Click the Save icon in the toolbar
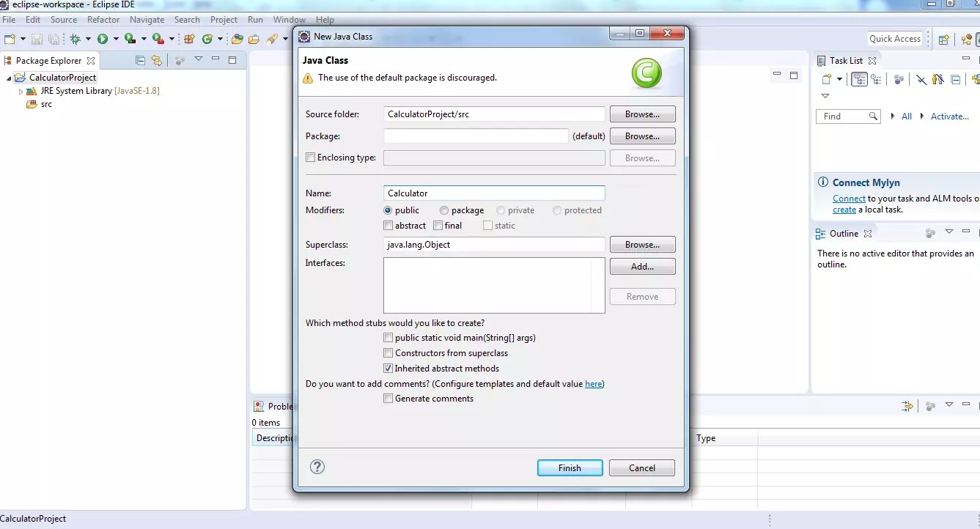Viewport: 980px width, 529px height. pos(37,38)
